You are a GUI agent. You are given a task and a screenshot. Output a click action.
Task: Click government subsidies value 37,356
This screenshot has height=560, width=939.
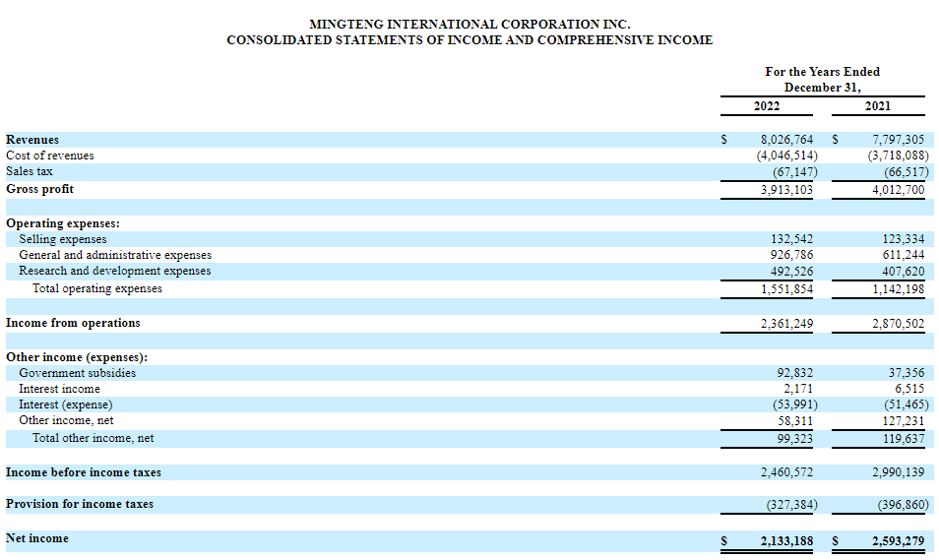point(907,373)
